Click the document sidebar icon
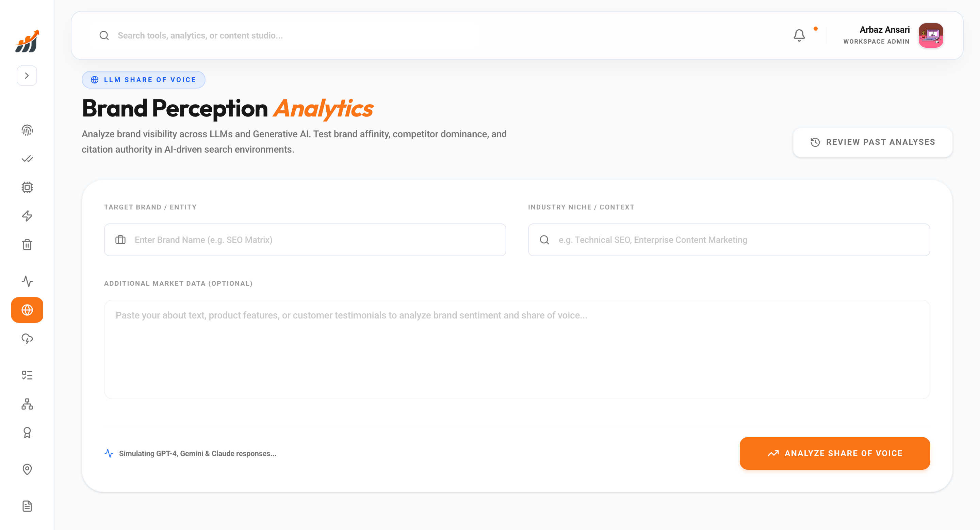980x530 pixels. coord(27,506)
